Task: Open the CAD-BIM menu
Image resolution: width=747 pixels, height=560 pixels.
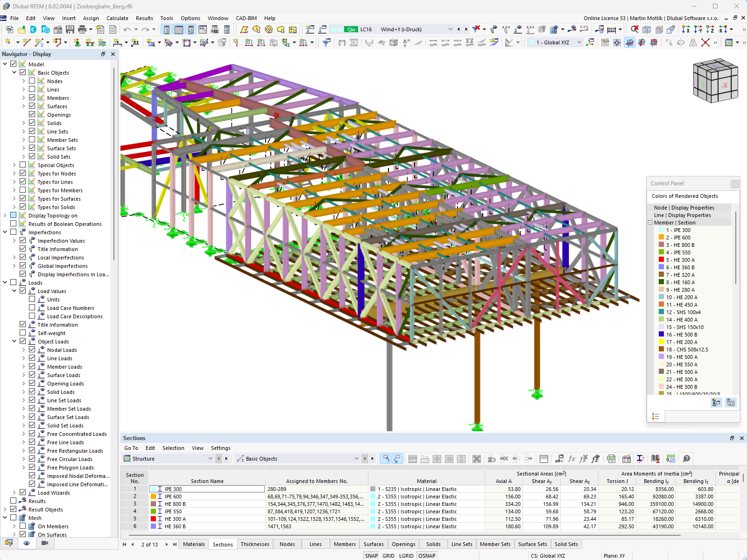Action: pos(246,18)
